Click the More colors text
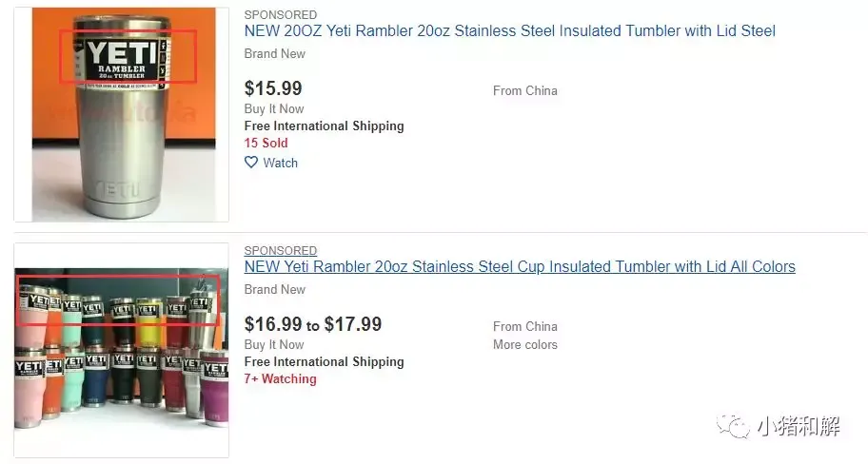 pyautogui.click(x=525, y=344)
